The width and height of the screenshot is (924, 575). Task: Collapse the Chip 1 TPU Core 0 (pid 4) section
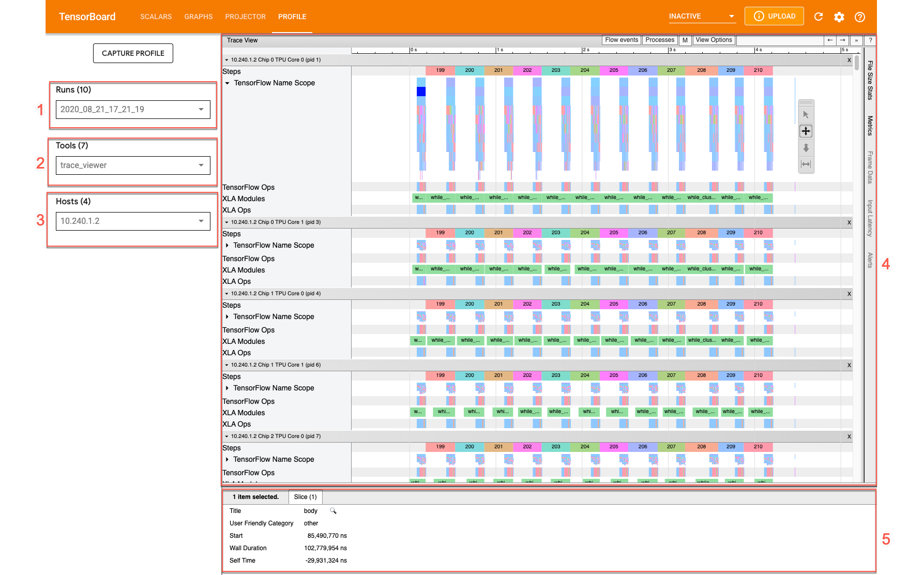[x=226, y=294]
